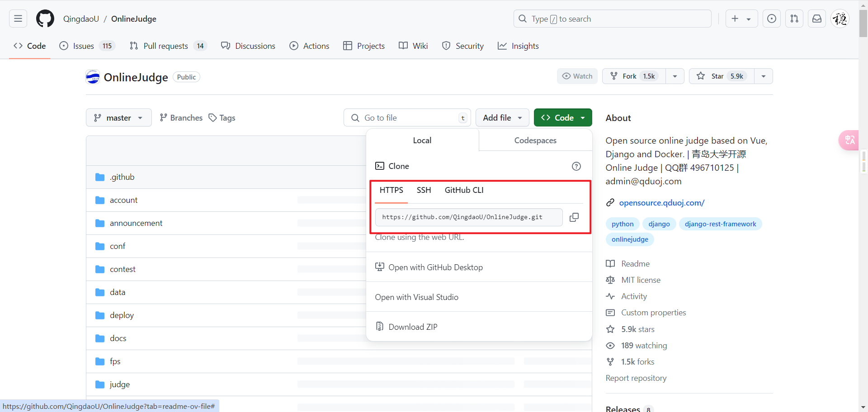Open the hamburger navigation menu
868x412 pixels.
pos(18,19)
